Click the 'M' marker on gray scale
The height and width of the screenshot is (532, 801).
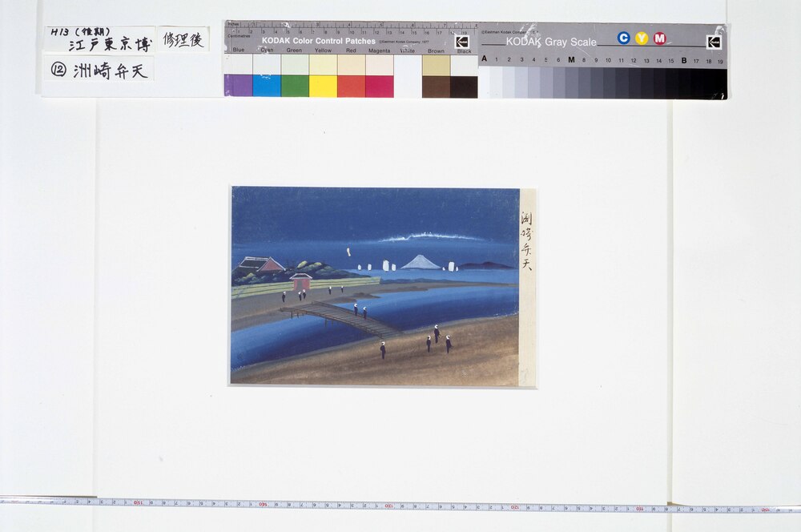[x=571, y=60]
